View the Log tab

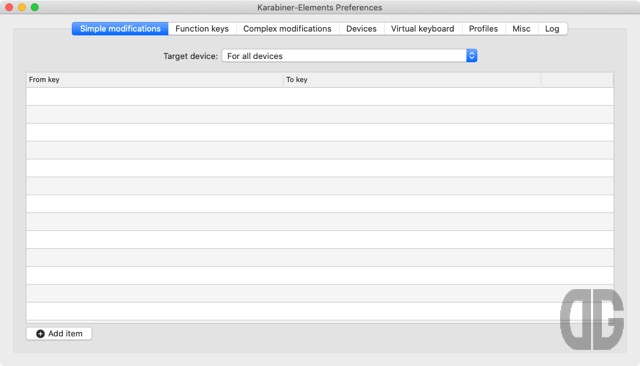point(552,29)
